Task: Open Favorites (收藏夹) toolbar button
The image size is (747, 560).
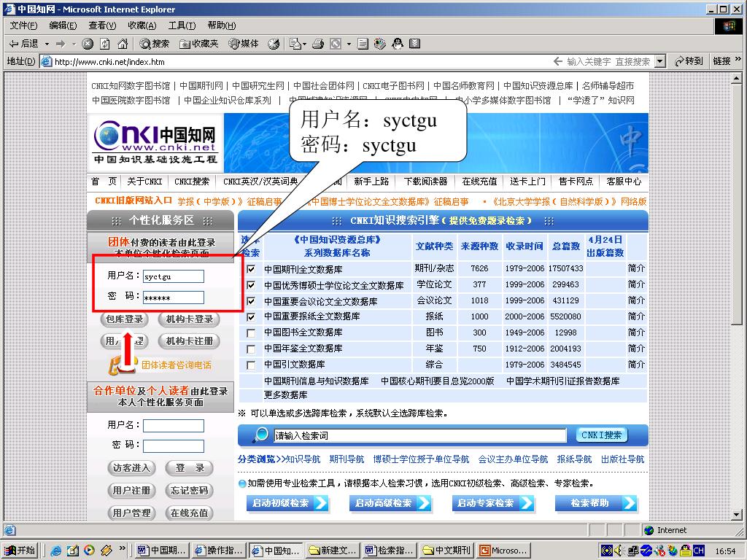Action: (x=199, y=44)
